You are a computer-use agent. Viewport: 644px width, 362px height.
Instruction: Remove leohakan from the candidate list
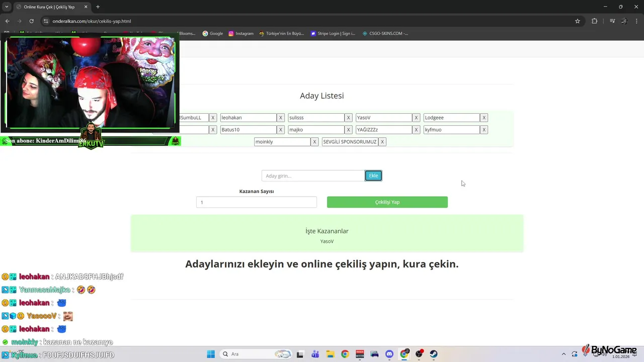point(281,118)
